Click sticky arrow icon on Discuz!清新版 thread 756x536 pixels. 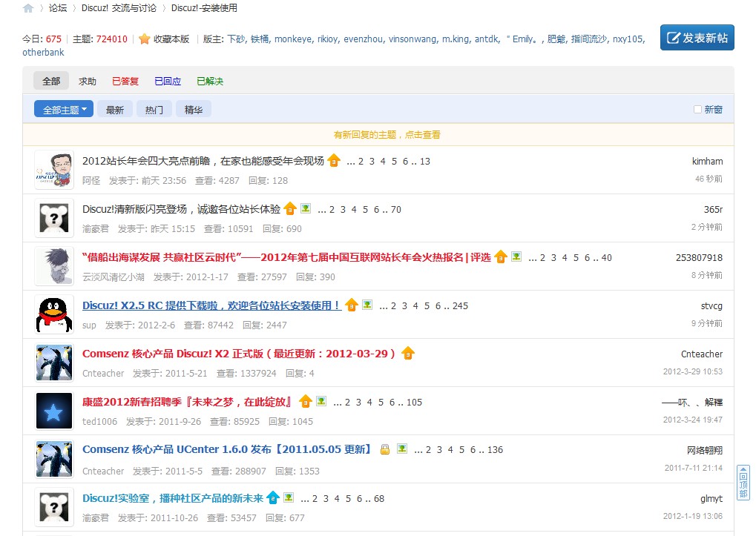[290, 208]
